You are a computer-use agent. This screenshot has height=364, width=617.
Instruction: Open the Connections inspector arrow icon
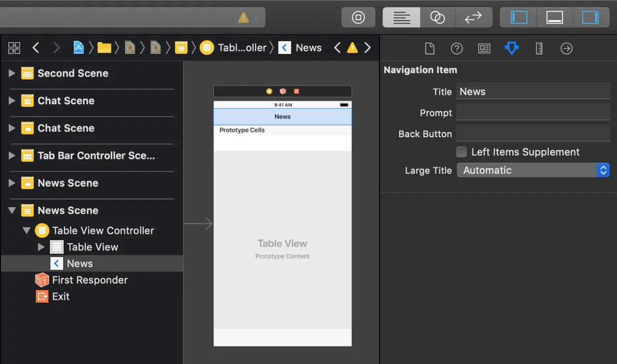pyautogui.click(x=567, y=48)
